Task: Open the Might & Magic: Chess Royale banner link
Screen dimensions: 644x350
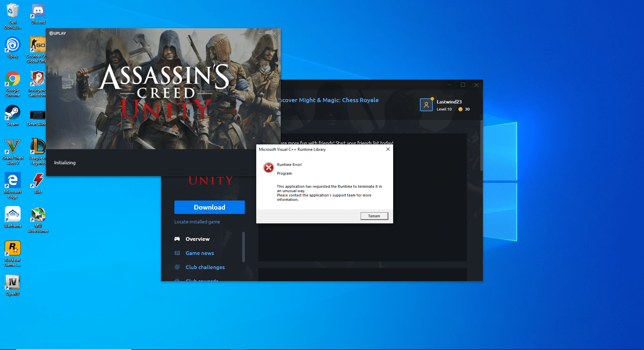Action: [330, 100]
